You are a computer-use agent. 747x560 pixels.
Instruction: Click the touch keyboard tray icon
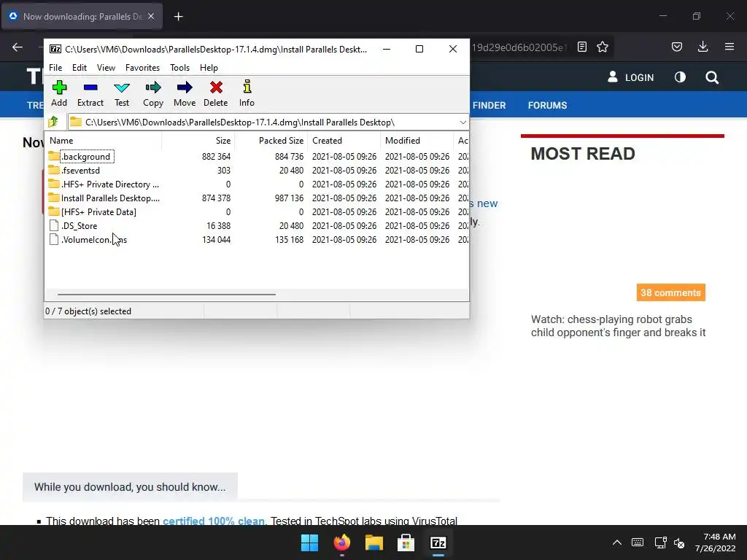click(x=638, y=542)
